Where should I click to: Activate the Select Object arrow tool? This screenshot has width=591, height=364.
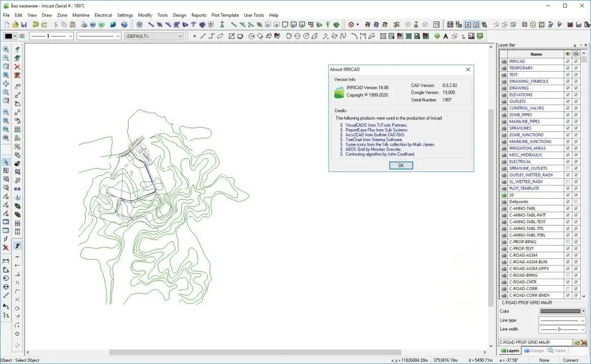(5, 162)
